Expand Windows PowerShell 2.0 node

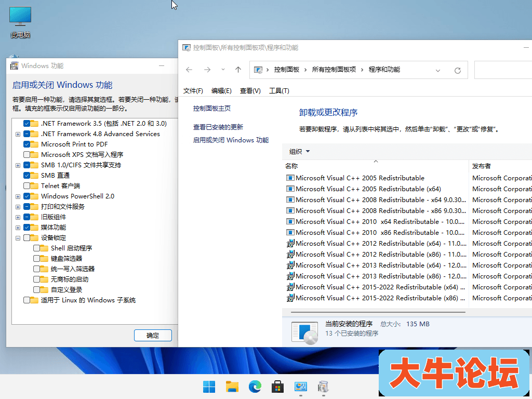[x=18, y=196]
